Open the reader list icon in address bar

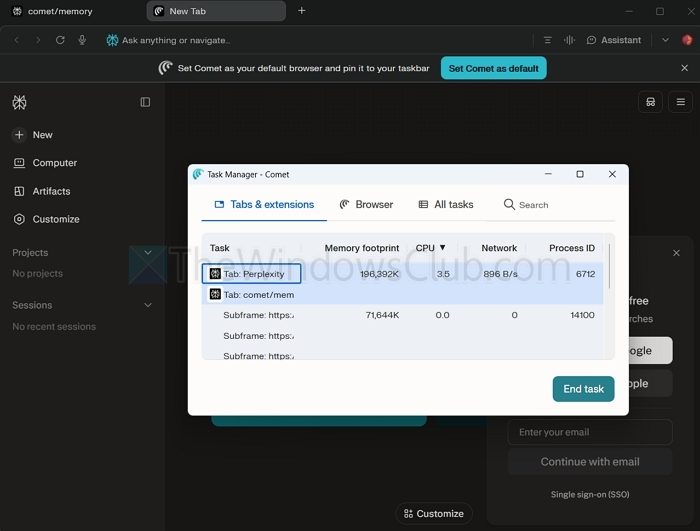pyautogui.click(x=547, y=40)
